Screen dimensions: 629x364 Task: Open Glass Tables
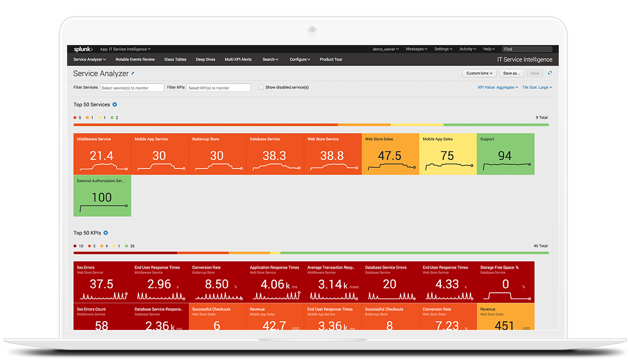click(x=175, y=60)
